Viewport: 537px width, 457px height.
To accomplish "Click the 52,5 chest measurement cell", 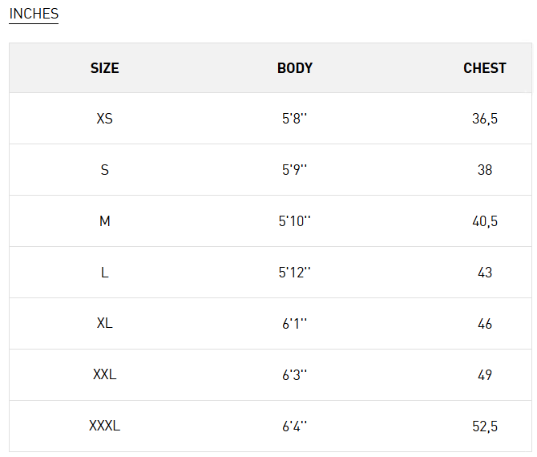I will [x=485, y=426].
